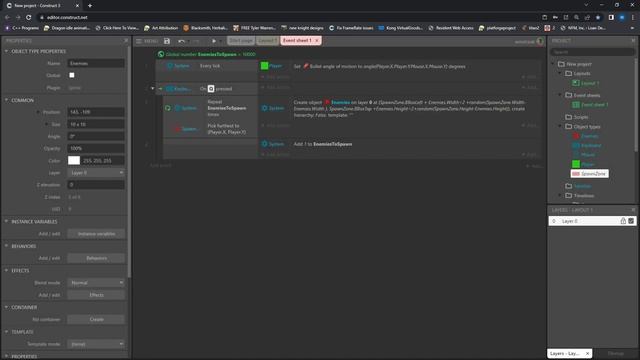Toggle the lock on Layer 0
The image size is (640, 360).
623,221
